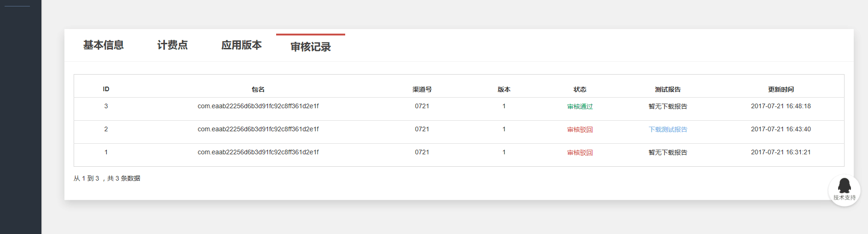The height and width of the screenshot is (234, 868).
Task: Click the 版本 column header
Action: click(x=504, y=89)
